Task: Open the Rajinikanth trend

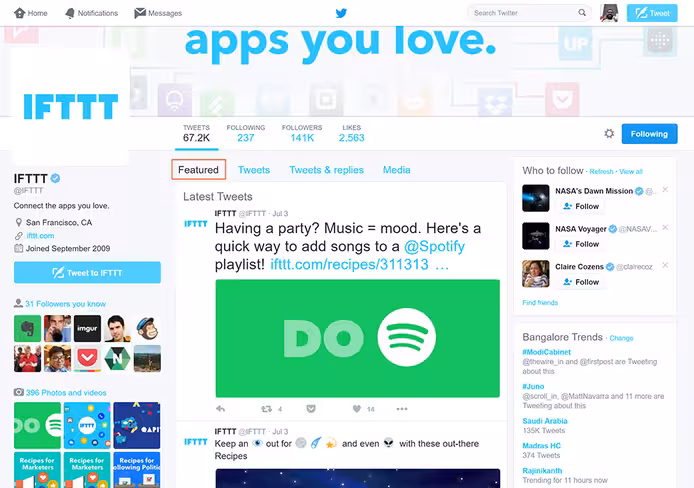Action: [542, 471]
